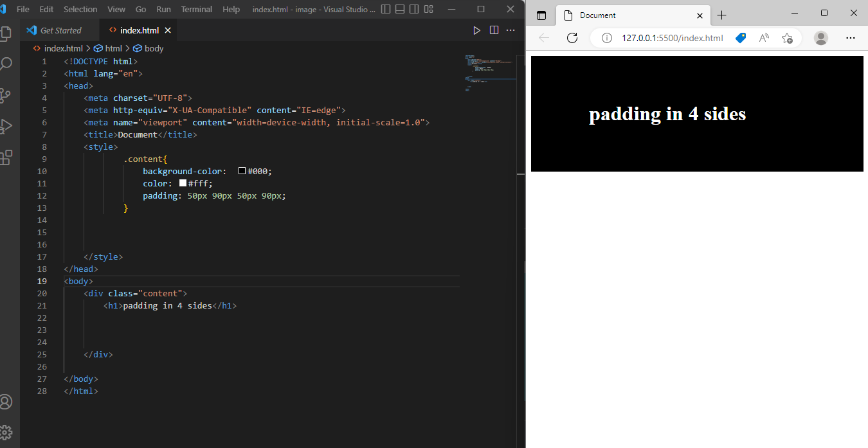Click the div class="content" tag
The width and height of the screenshot is (868, 448).
point(135,293)
